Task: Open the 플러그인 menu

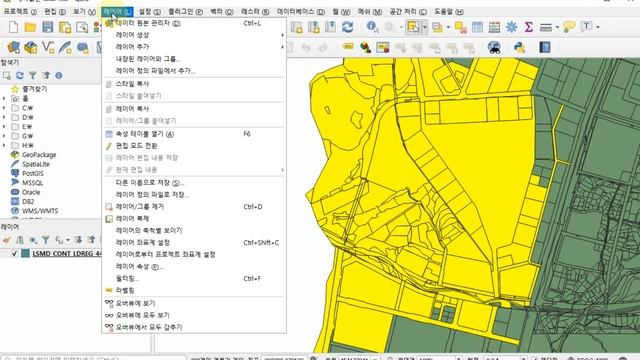Action: point(185,12)
